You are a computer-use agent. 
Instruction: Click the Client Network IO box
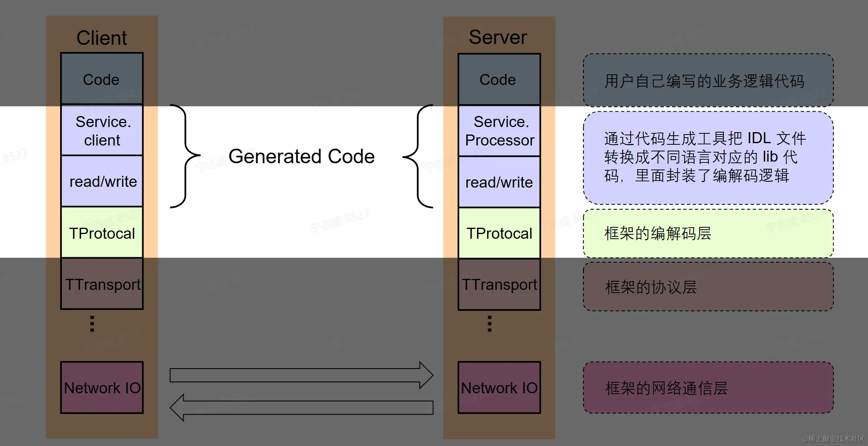click(102, 387)
